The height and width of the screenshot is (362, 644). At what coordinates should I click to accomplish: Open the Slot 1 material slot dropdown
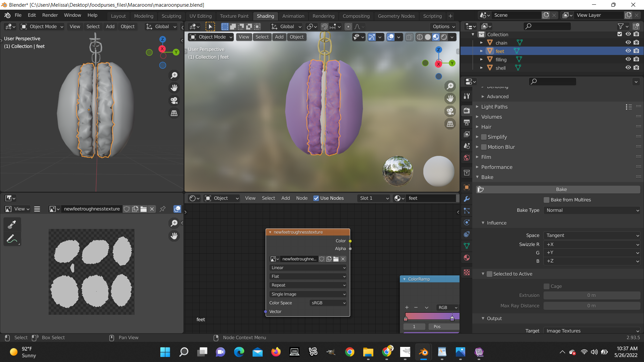point(373,198)
